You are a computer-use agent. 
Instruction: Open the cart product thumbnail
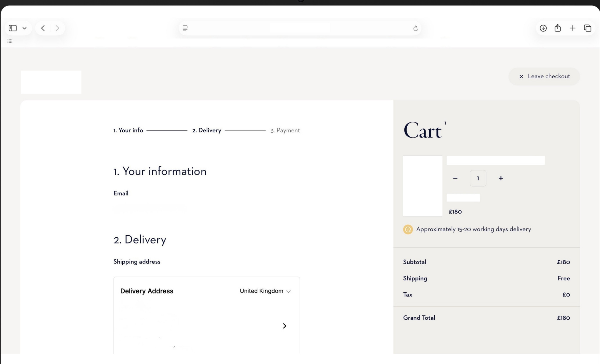pos(422,186)
